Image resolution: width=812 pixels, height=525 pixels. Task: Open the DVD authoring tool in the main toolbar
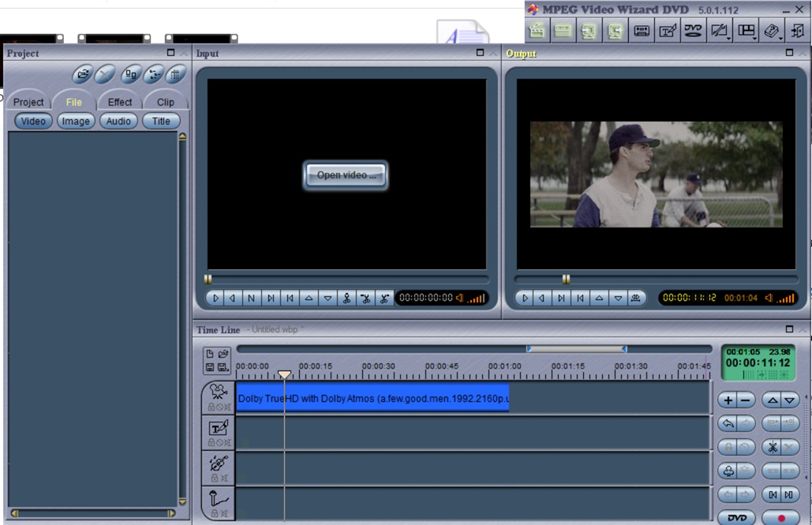pyautogui.click(x=694, y=31)
